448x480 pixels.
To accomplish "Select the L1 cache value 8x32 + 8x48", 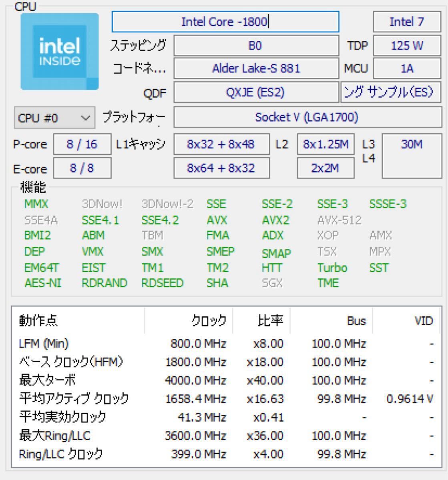I will 221,144.
